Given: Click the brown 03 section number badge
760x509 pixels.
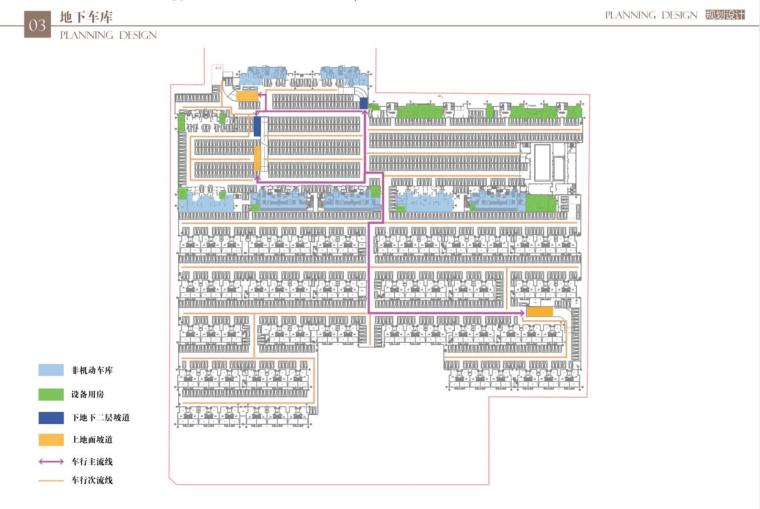Looking at the screenshot, I should (x=37, y=26).
